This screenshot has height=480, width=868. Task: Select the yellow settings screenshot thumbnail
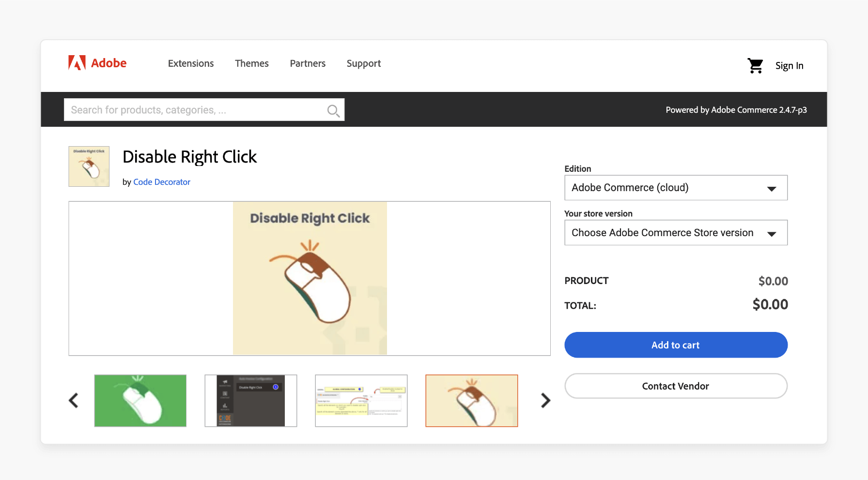361,401
